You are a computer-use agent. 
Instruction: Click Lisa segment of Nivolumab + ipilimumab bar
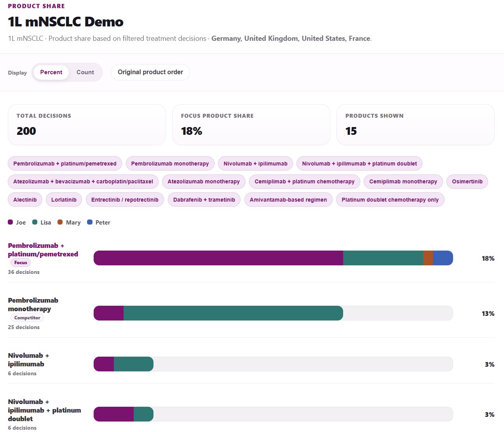(x=134, y=364)
